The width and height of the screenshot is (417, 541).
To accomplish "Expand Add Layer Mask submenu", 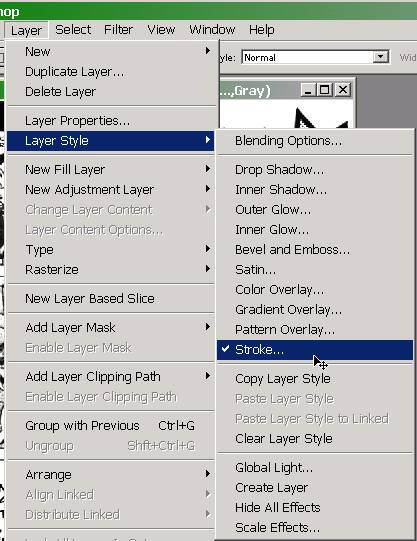I will pyautogui.click(x=110, y=327).
